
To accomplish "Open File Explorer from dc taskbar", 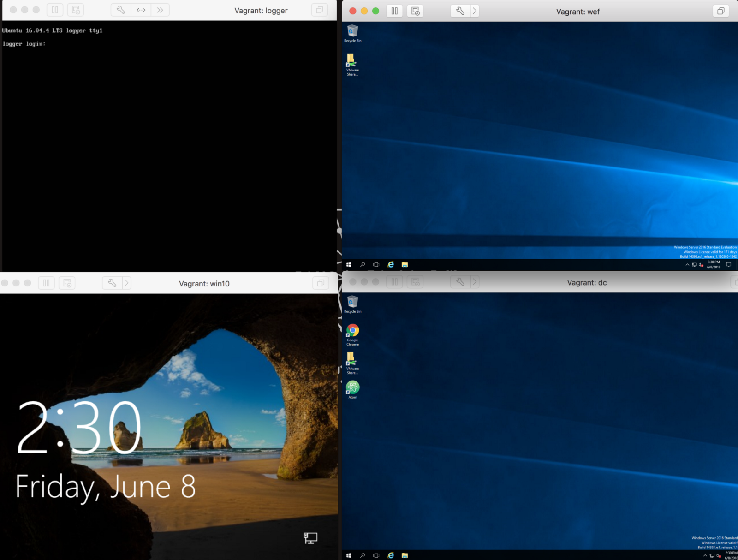I will click(405, 555).
